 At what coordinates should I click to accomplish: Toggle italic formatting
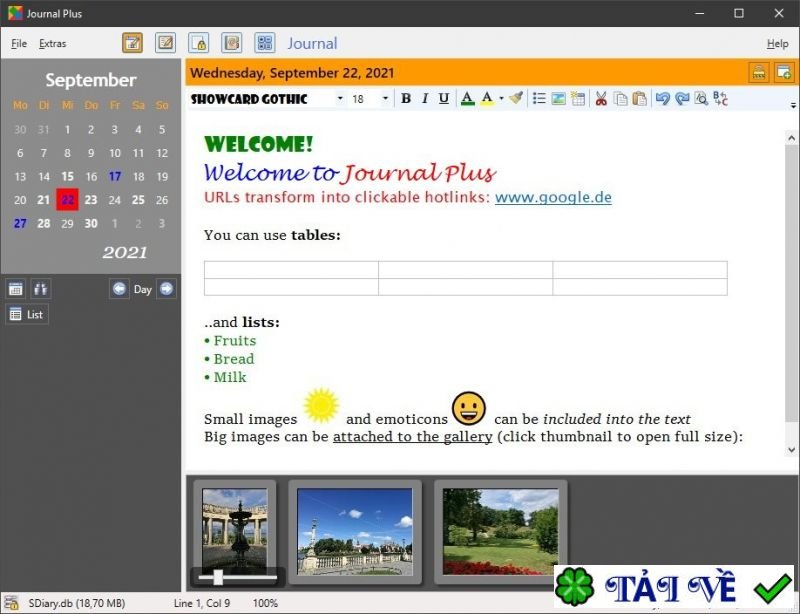425,98
